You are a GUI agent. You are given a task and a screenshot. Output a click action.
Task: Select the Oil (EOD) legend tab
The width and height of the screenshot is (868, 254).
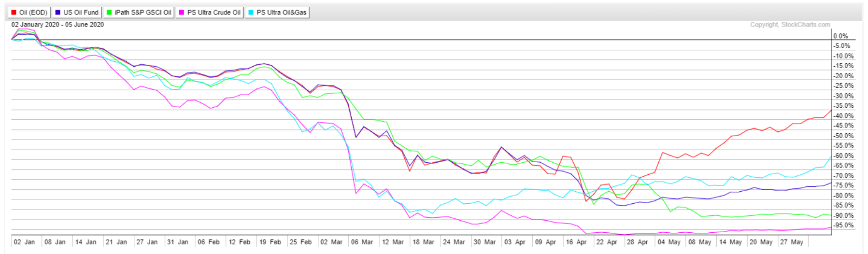(29, 13)
